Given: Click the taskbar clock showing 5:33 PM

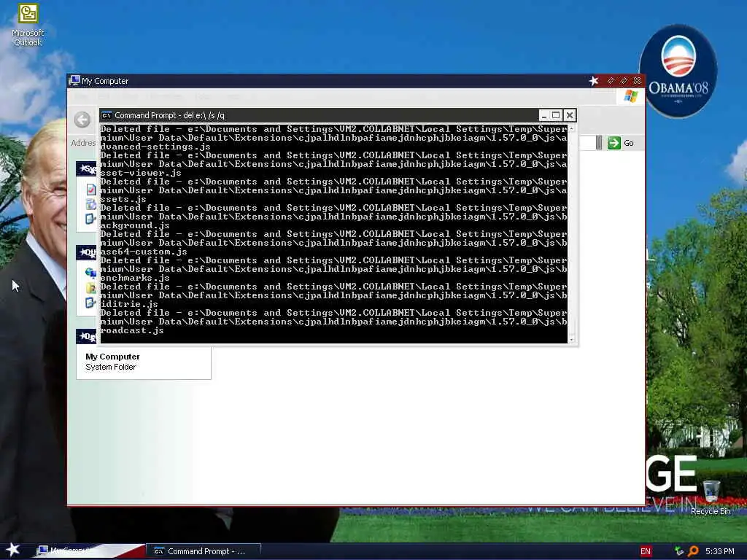Looking at the screenshot, I should click(x=720, y=551).
